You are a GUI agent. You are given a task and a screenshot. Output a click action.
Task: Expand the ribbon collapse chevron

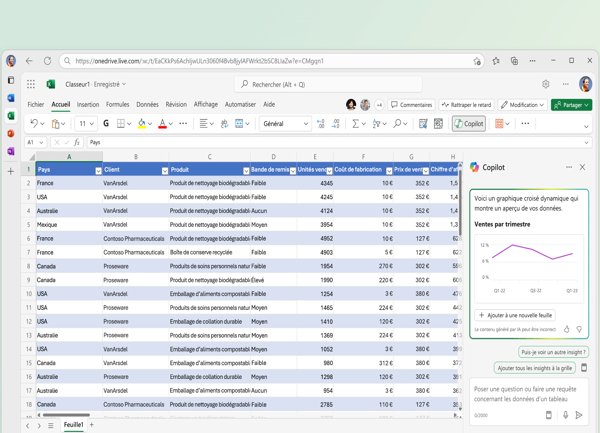pos(586,127)
